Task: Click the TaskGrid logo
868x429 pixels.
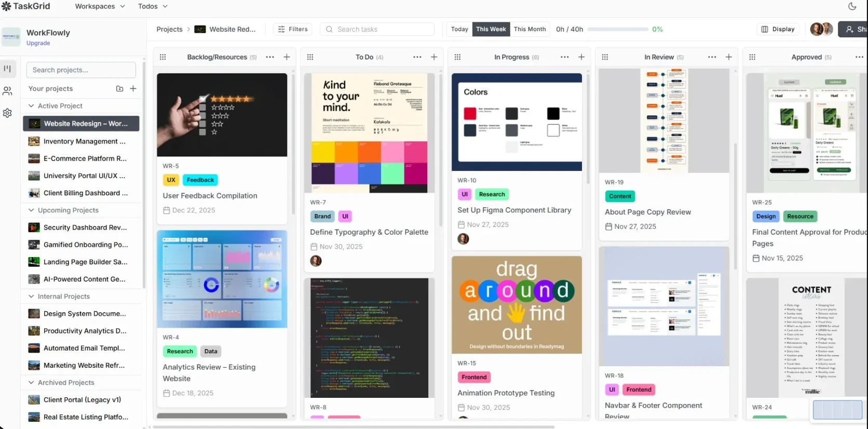Action: click(26, 6)
